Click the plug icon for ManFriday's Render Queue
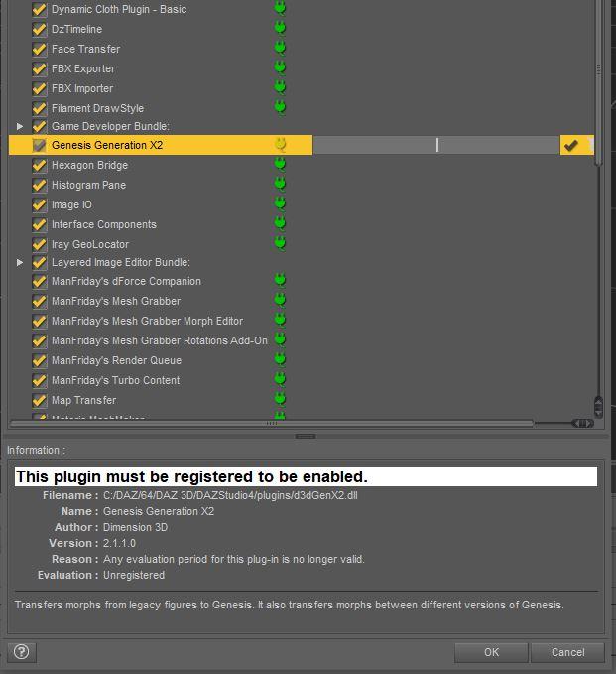Screen dimensions: 616x674 coord(280,359)
